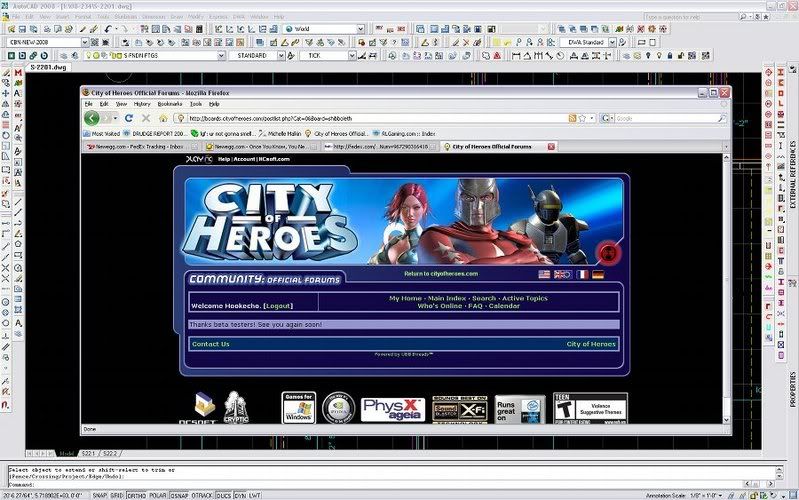Click the horizontal scrollbar right of command line
Screen dimensions: 799x500
coord(760,484)
